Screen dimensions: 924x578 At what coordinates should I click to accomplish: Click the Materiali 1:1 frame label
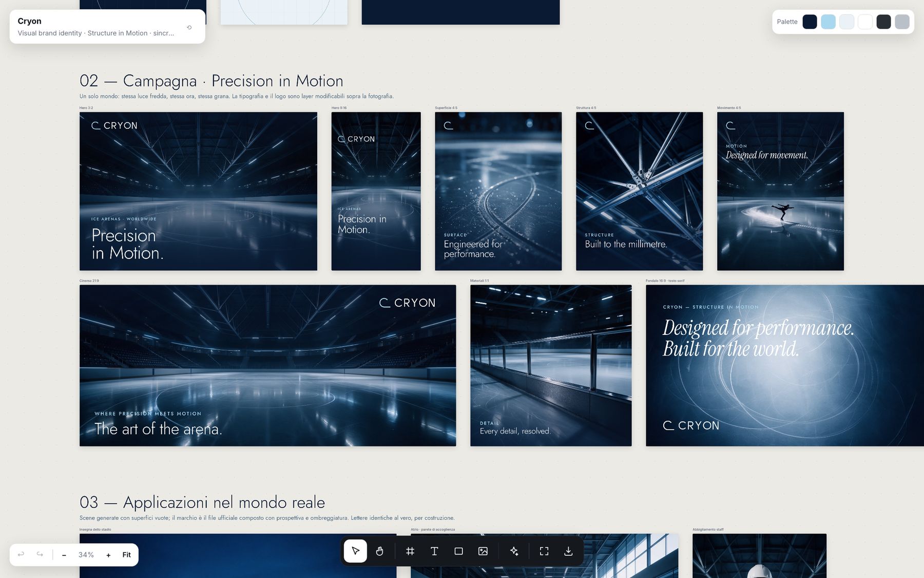[479, 281]
